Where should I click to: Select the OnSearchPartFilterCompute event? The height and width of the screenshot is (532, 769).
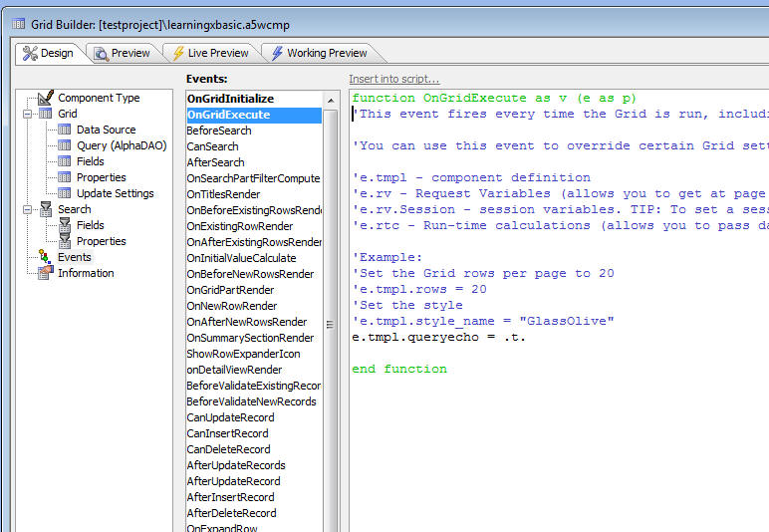pyautogui.click(x=254, y=178)
